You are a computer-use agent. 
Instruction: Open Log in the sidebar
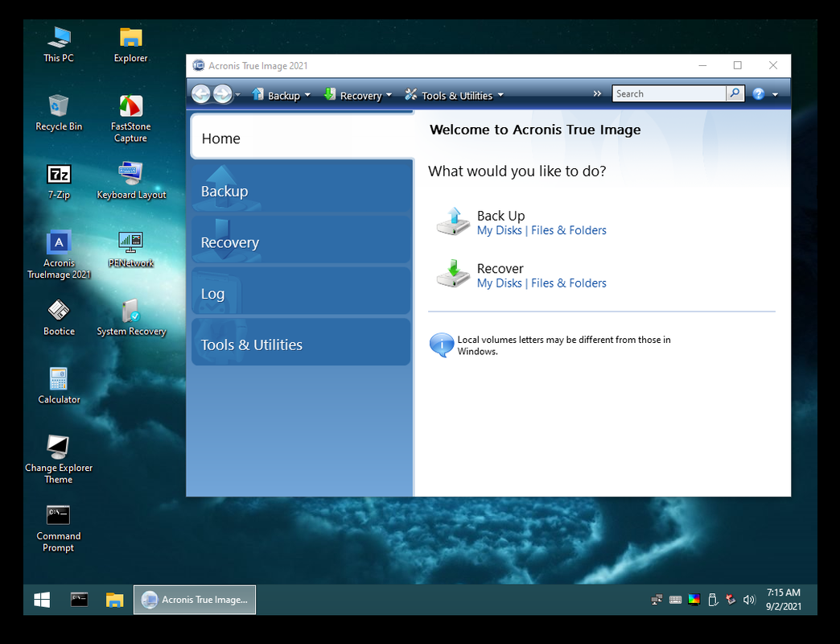301,292
